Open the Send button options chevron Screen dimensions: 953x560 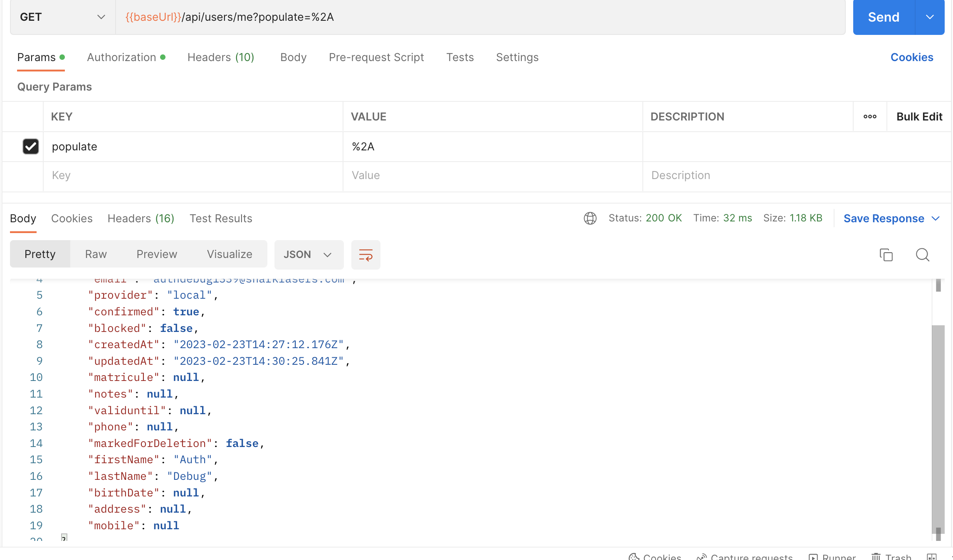pos(930,17)
